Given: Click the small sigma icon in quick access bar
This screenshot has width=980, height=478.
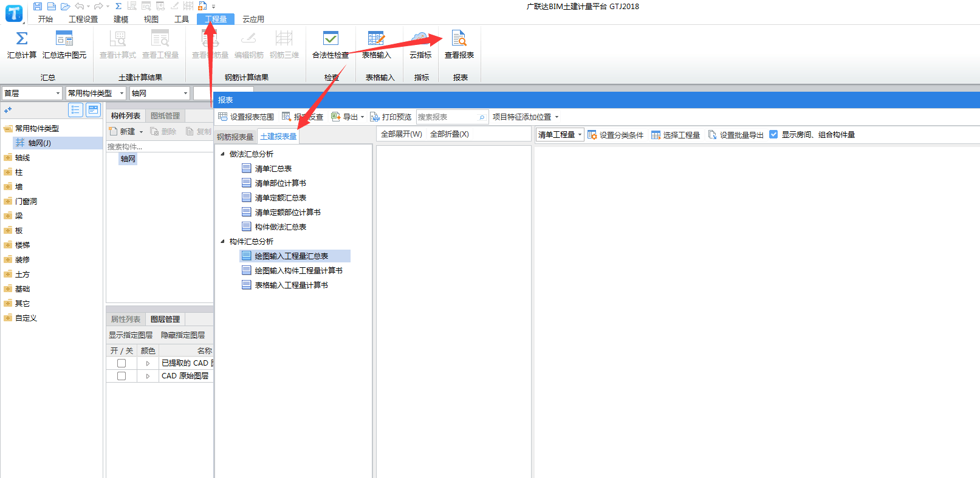Looking at the screenshot, I should pyautogui.click(x=118, y=6).
